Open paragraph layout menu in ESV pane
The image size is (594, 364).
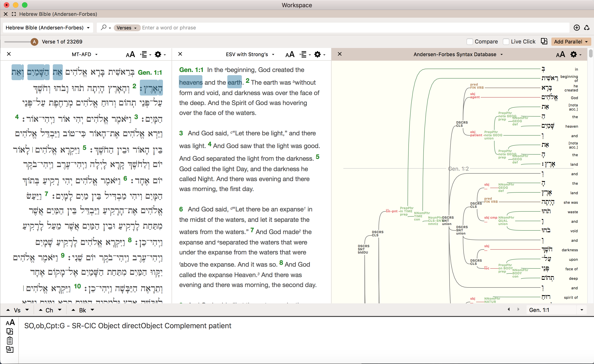tap(305, 54)
